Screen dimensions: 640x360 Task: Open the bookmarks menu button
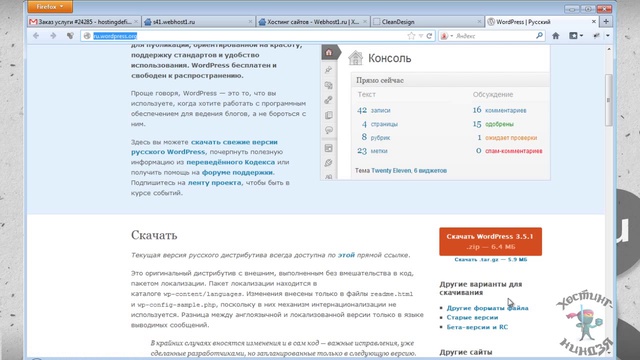[576, 36]
